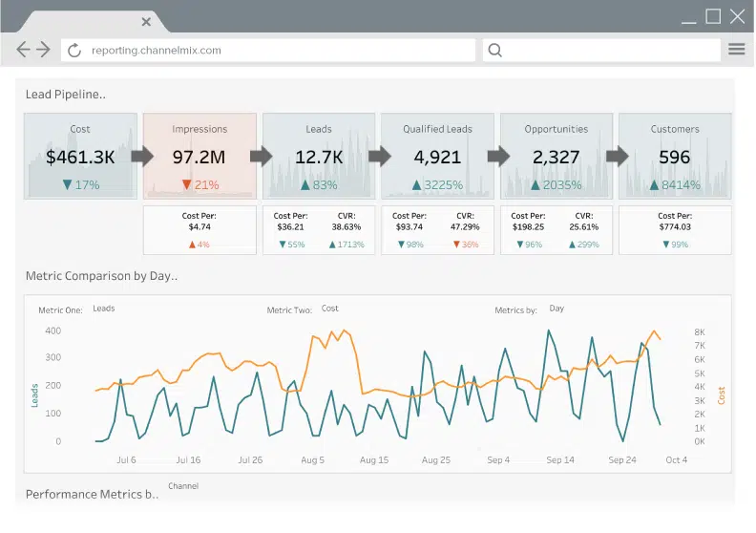The height and width of the screenshot is (533, 756).
Task: Click the 1713% CVR change under Leads
Action: click(x=346, y=245)
